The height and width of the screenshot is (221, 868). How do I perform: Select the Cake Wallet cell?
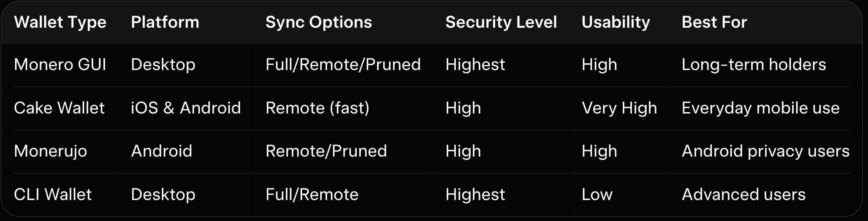pos(59,108)
